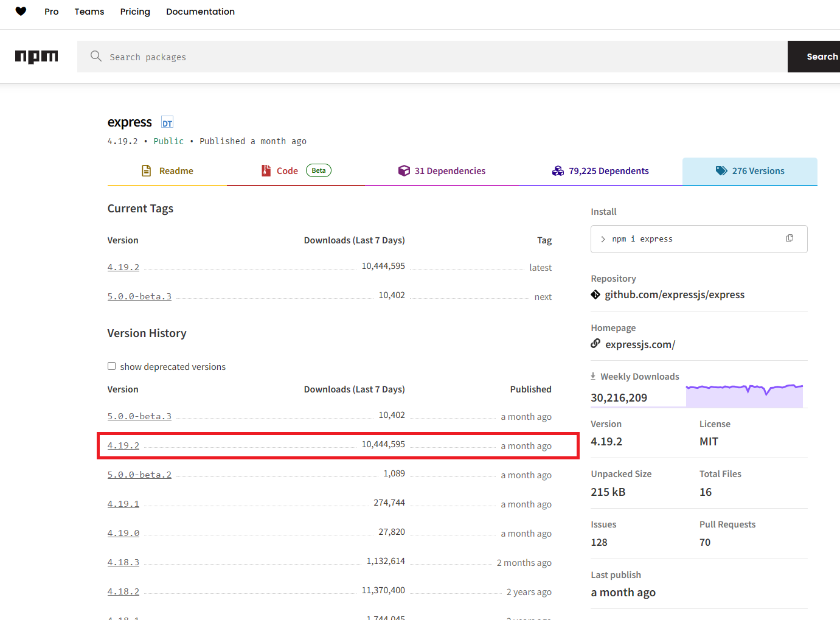This screenshot has width=840, height=620.
Task: Switch to 79,225 Dependents tab
Action: tap(600, 172)
